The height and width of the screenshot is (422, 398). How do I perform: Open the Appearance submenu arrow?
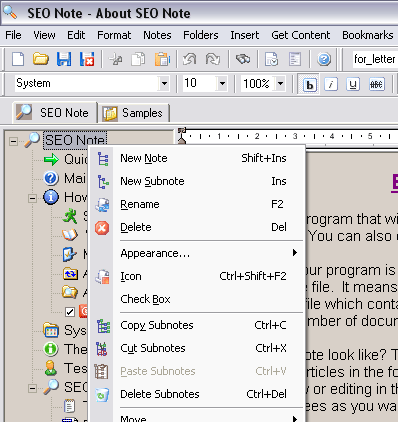point(295,253)
